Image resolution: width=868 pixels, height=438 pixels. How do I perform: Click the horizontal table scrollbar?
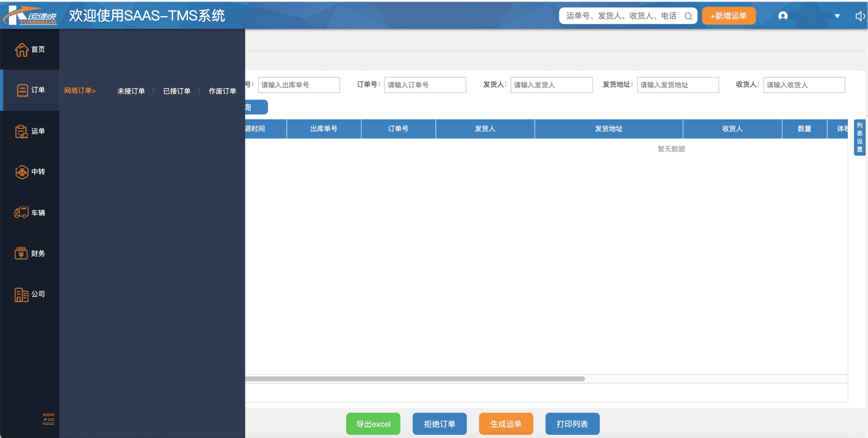tap(415, 379)
